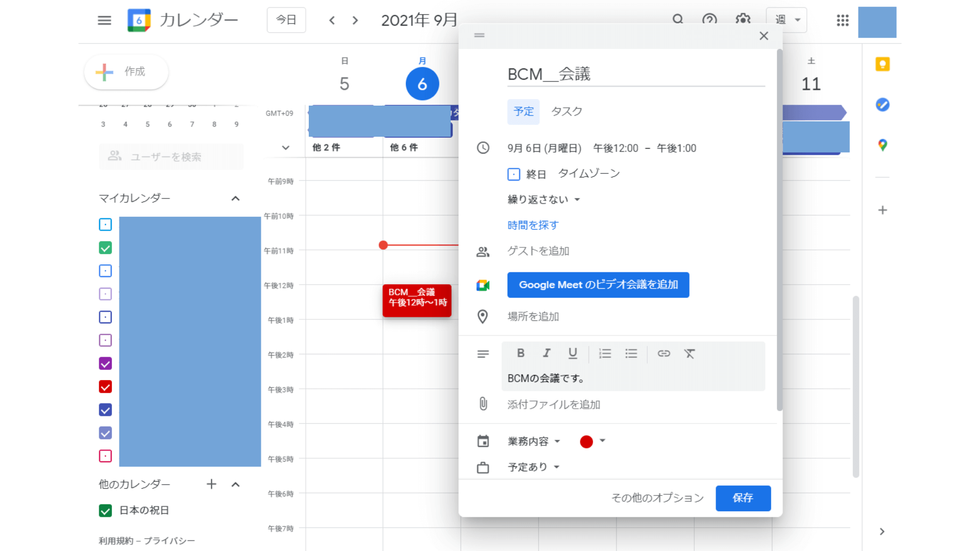Switch to the タスク tab

tap(566, 111)
